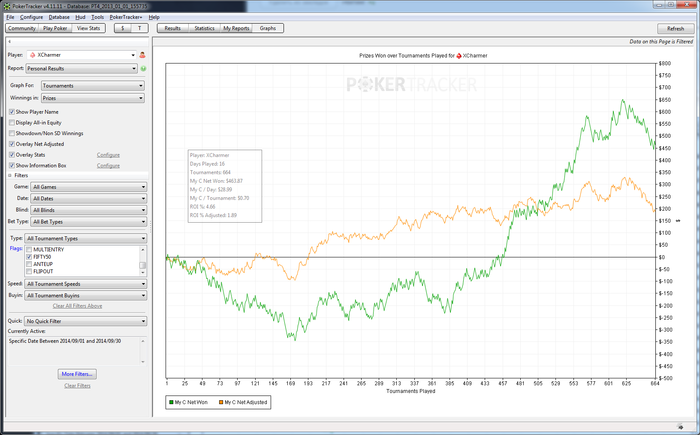Open the Configure menu

click(31, 17)
